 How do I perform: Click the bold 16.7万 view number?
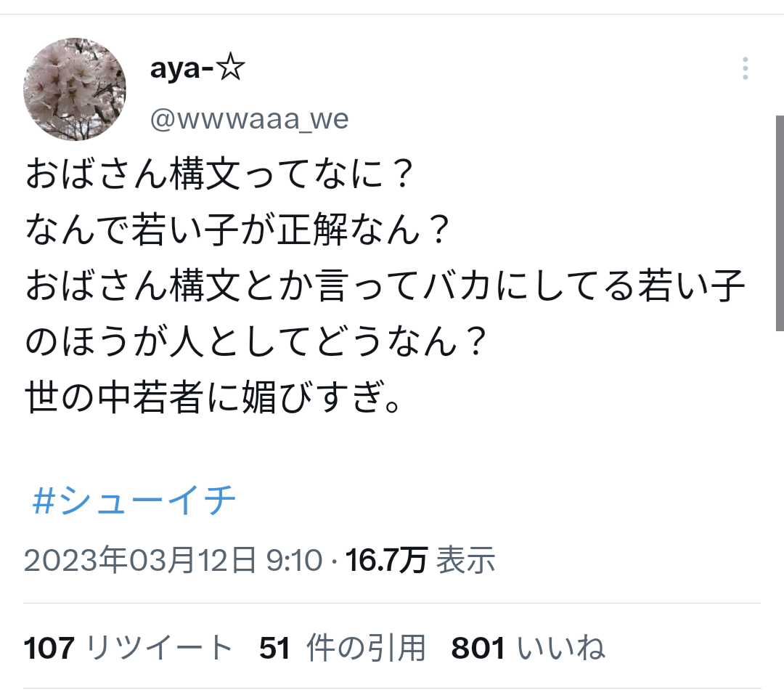point(386,560)
